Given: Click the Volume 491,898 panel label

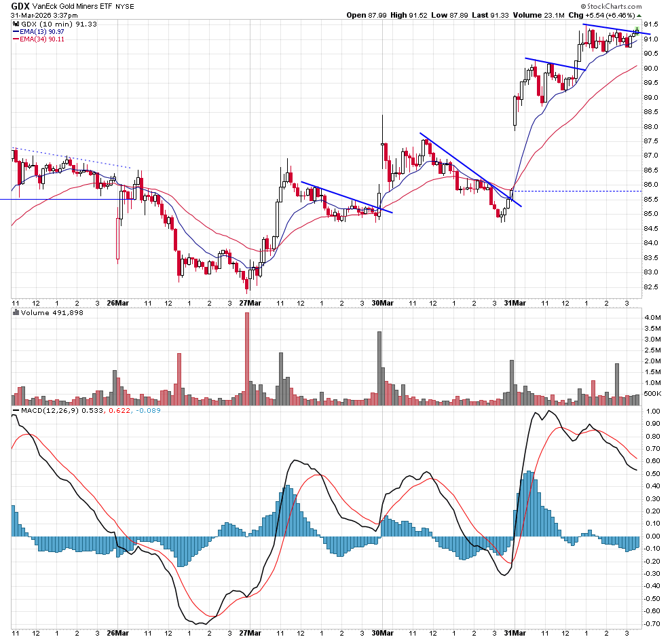Looking at the screenshot, I should (x=46, y=313).
